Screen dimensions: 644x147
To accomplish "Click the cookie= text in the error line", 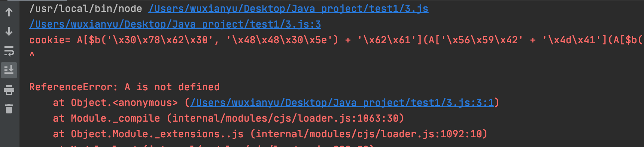I will coord(50,40).
